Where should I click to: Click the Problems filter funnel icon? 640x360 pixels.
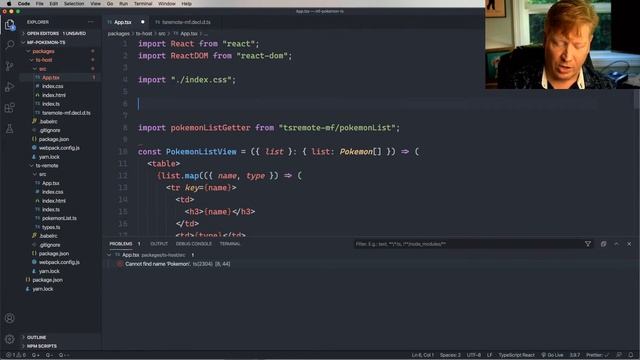coord(588,244)
